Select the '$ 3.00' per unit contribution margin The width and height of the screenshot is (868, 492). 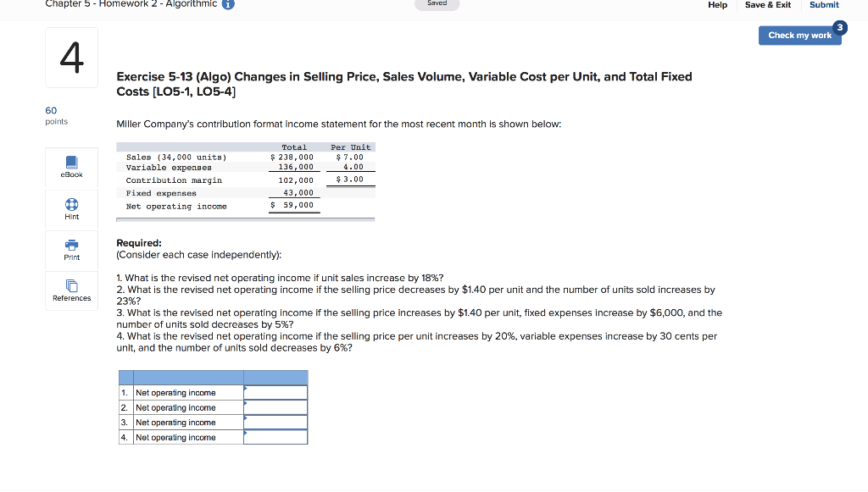(350, 180)
